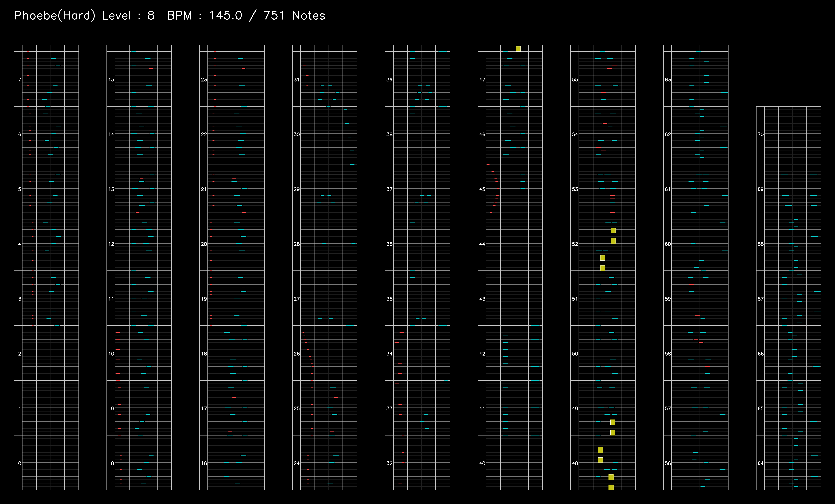Select measure 16 label
The image size is (835, 504).
204,463
